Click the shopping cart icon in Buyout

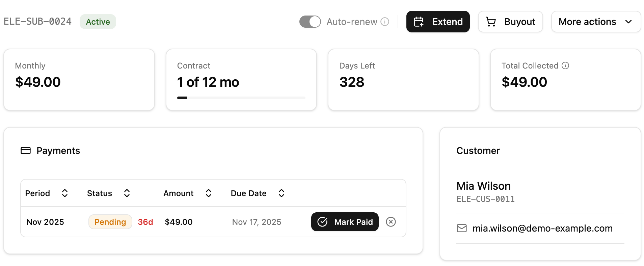pos(491,22)
